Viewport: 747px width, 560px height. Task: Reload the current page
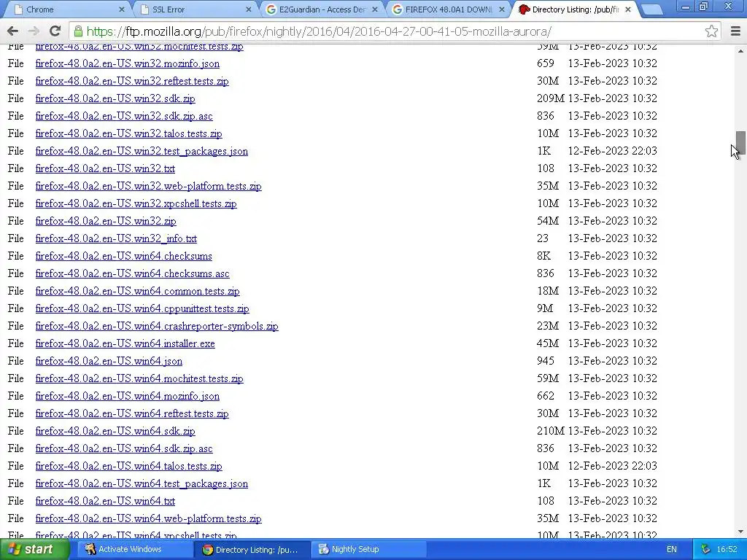[55, 31]
